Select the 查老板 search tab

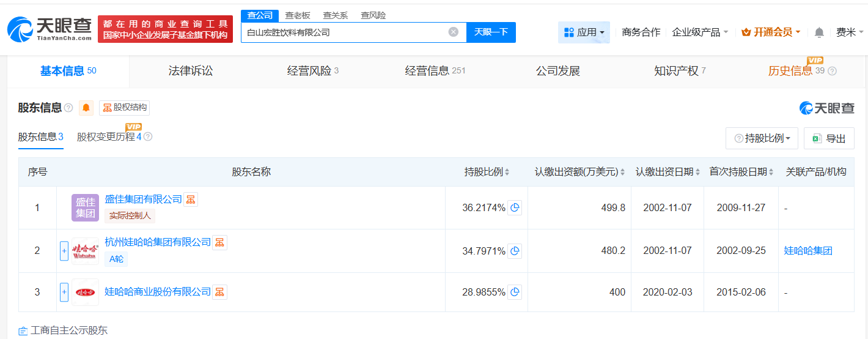pos(298,15)
